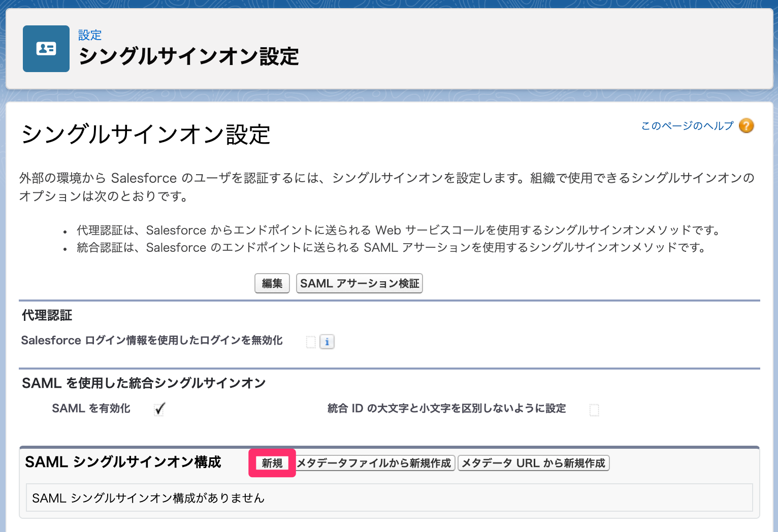Click the 代理認証は bullet description

click(399, 230)
